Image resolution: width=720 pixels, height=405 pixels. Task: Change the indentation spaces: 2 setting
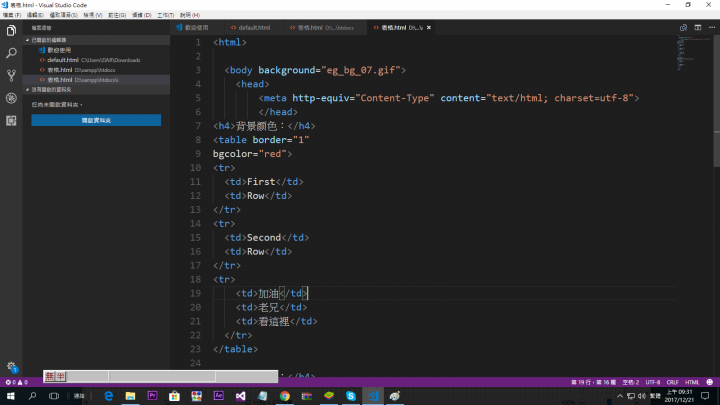pyautogui.click(x=630, y=382)
